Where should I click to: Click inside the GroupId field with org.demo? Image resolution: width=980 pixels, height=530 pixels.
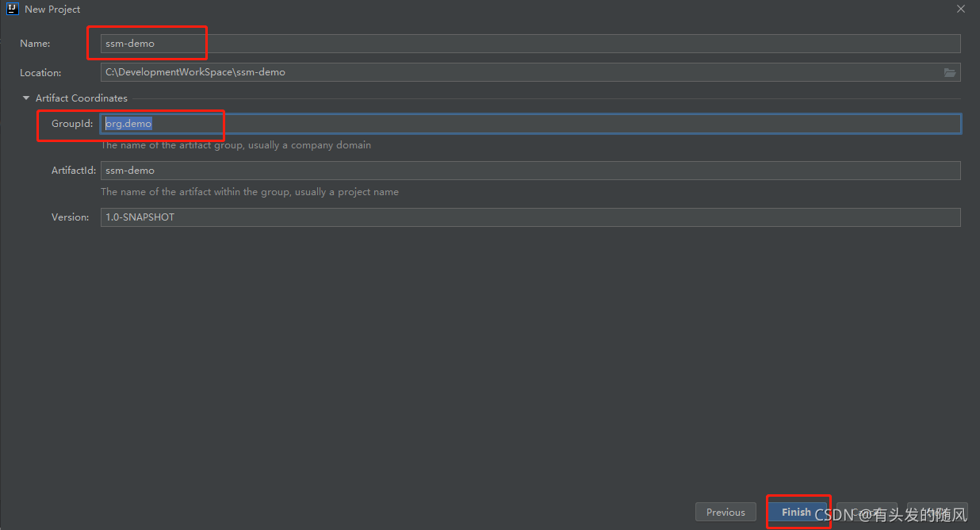point(530,124)
